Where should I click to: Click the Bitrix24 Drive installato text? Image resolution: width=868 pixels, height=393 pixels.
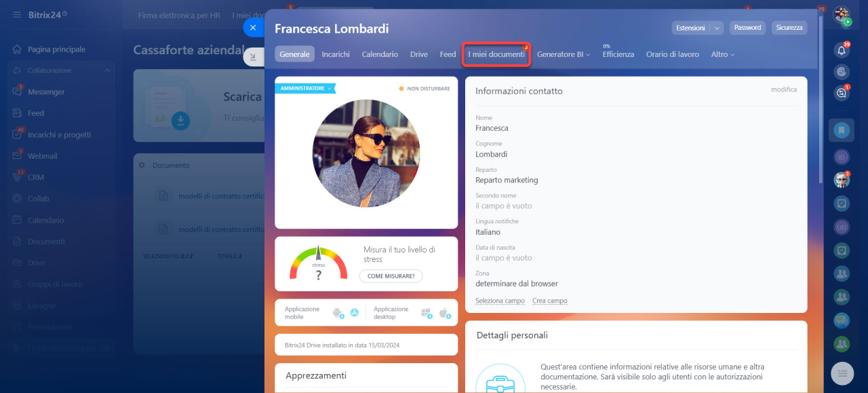(342, 345)
